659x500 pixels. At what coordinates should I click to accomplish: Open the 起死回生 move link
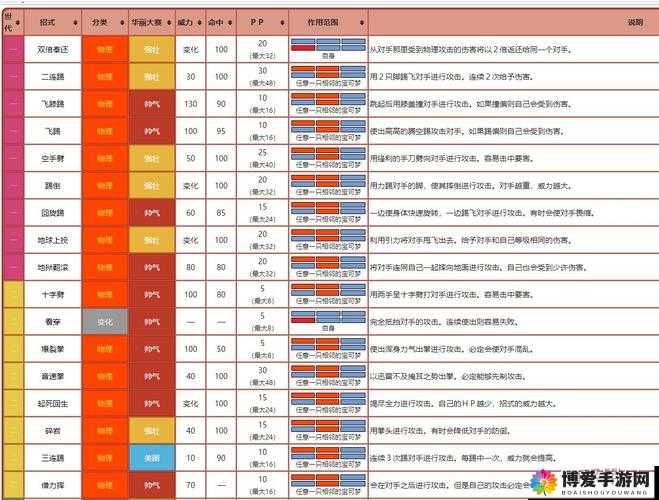coord(53,403)
